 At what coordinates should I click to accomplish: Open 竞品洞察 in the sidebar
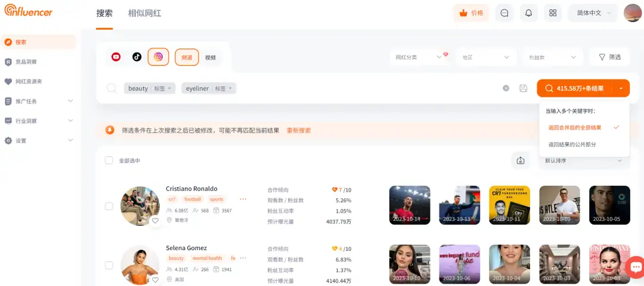[39, 61]
